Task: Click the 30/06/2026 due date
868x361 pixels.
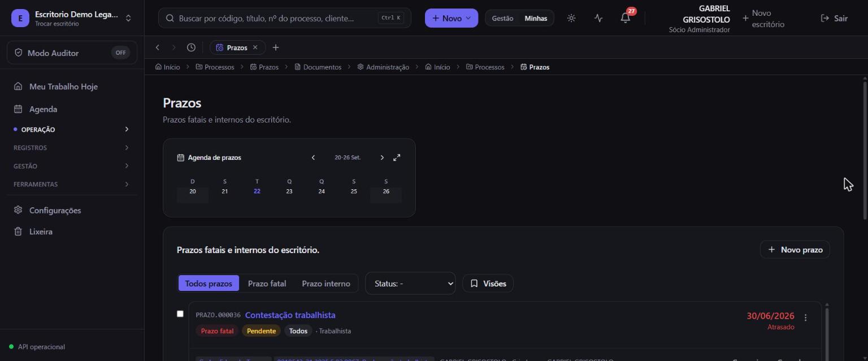Action: 770,316
